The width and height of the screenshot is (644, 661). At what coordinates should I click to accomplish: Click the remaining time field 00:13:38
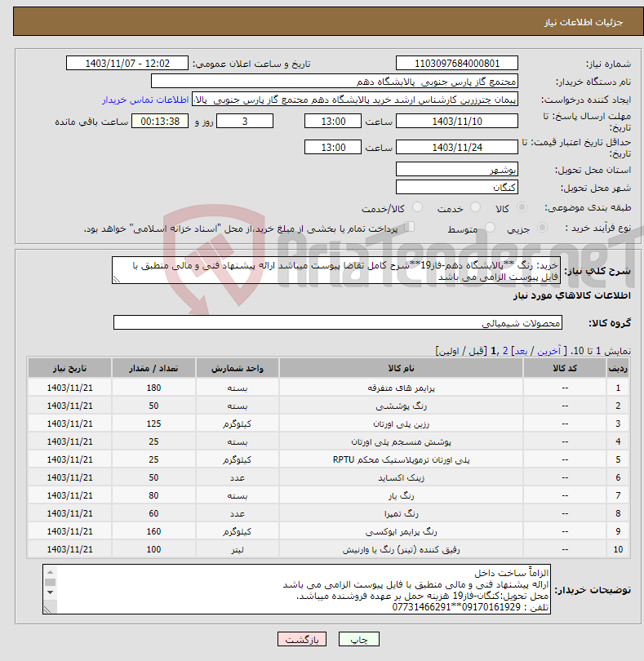[x=160, y=122]
